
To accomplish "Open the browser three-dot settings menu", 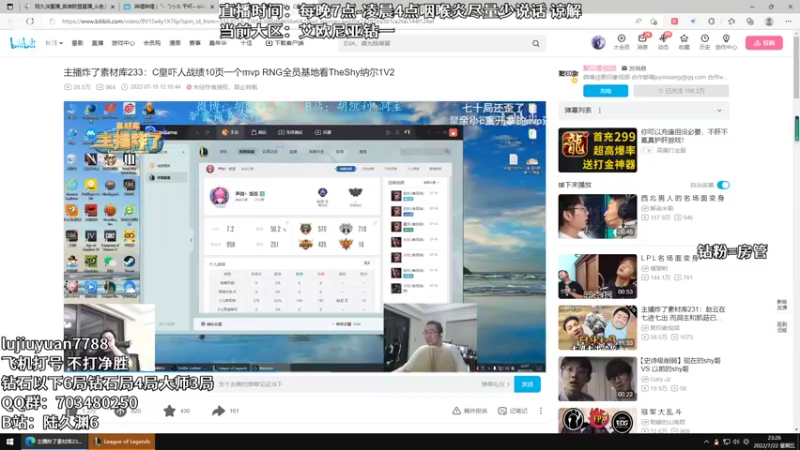I will [x=788, y=21].
